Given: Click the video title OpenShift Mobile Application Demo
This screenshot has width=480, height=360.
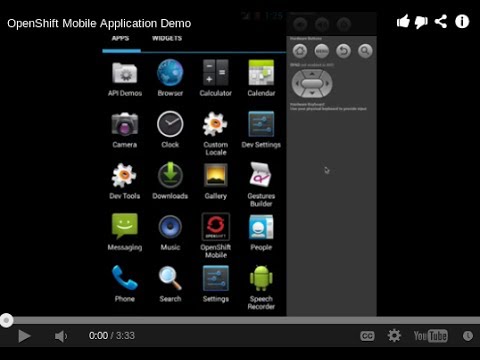Looking at the screenshot, I should [x=99, y=24].
